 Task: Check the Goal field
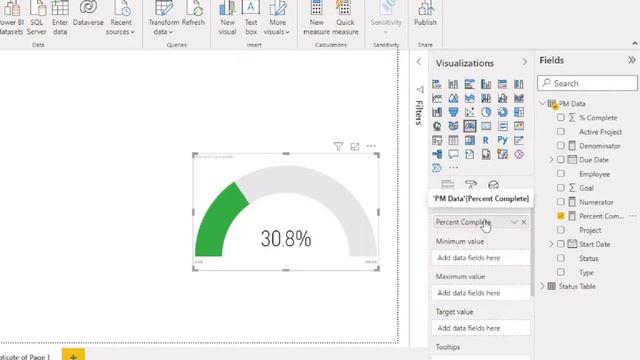click(x=561, y=188)
